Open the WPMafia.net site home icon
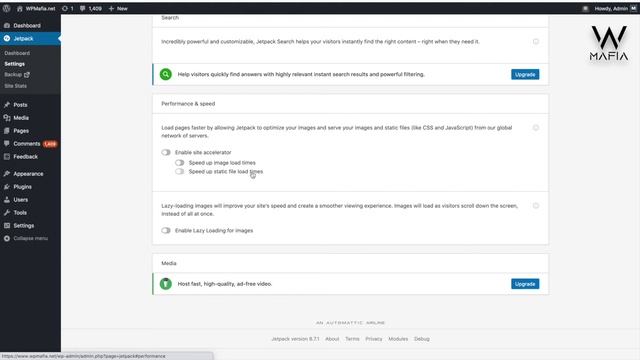Viewport: 640px width, 360px height. point(20,8)
